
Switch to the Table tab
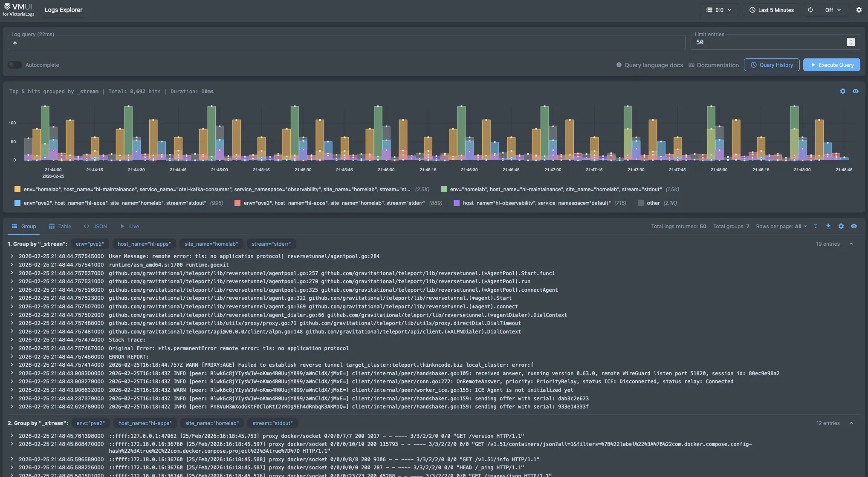(x=60, y=226)
